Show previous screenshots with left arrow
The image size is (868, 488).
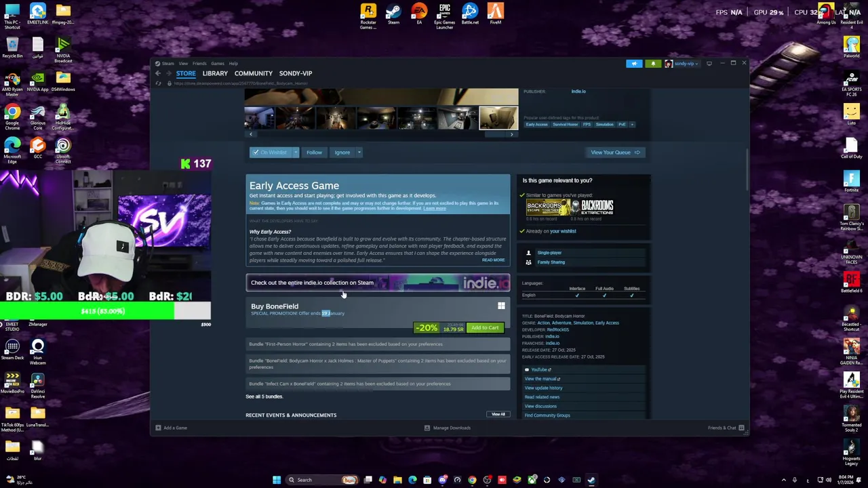[x=251, y=134]
